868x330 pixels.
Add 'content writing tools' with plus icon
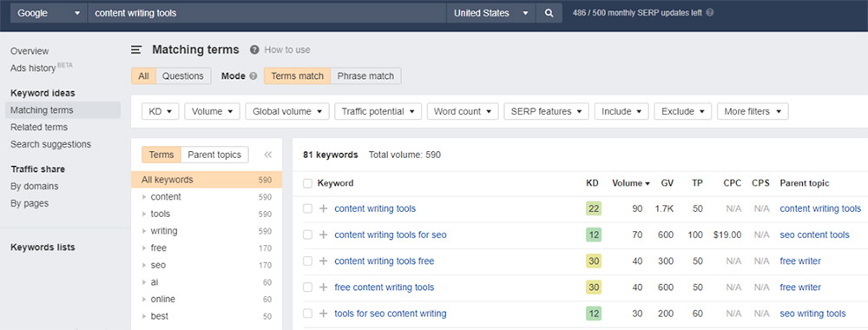click(x=324, y=208)
